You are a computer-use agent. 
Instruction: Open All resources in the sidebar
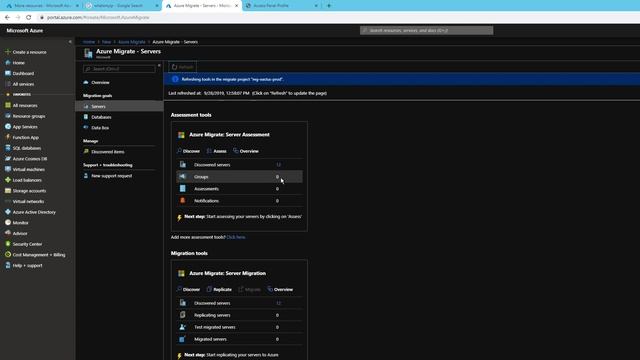pyautogui.click(x=25, y=105)
